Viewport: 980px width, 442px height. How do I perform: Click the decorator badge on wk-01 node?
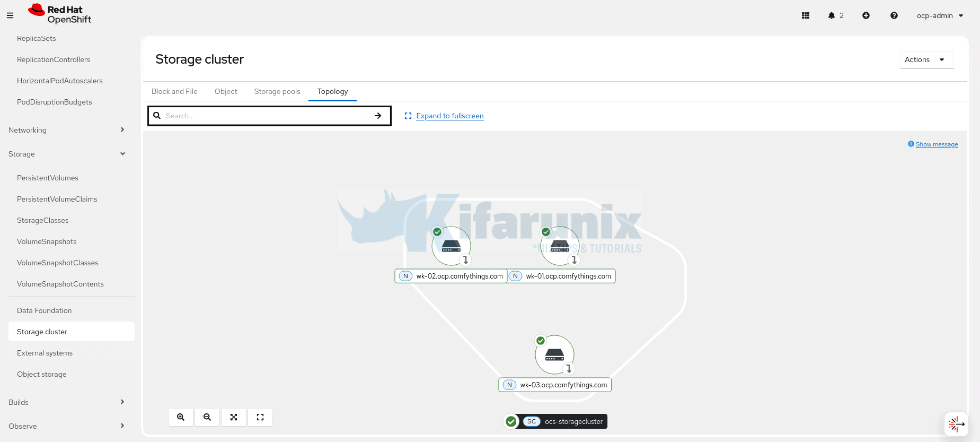(x=574, y=260)
